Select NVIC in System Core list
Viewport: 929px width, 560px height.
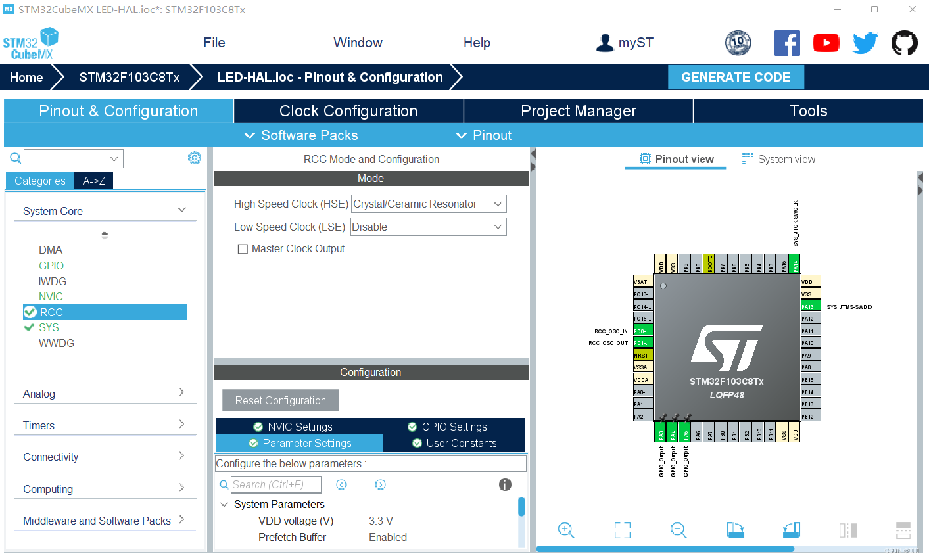point(51,296)
